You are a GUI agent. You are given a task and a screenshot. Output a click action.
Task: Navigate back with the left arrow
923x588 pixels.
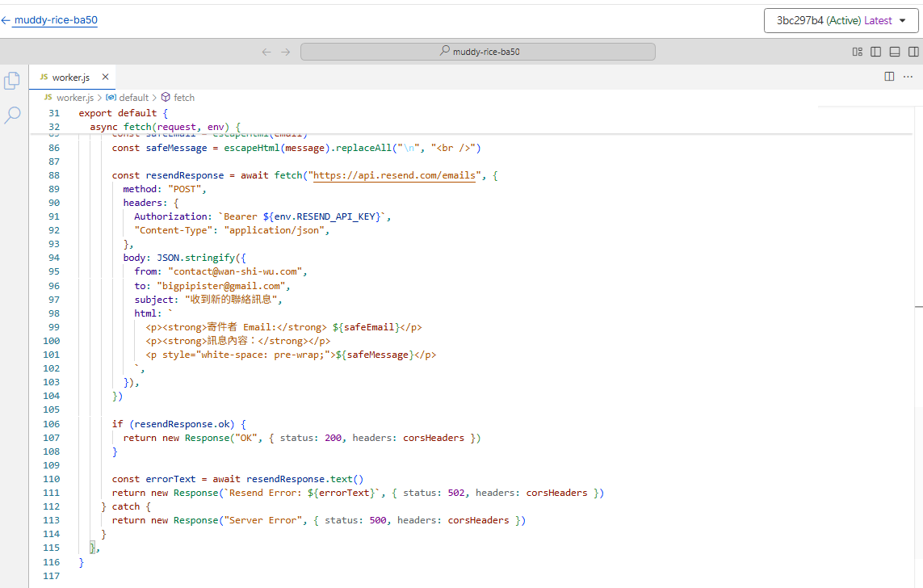[266, 52]
